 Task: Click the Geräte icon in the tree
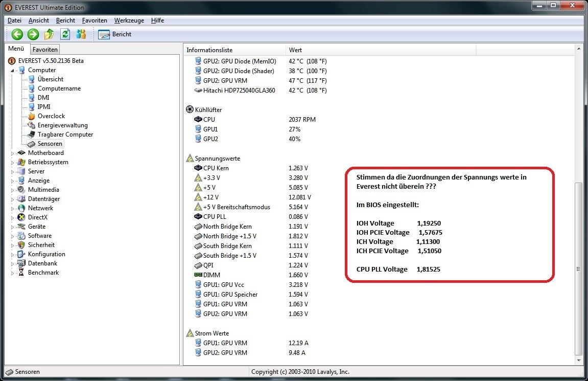pos(22,227)
